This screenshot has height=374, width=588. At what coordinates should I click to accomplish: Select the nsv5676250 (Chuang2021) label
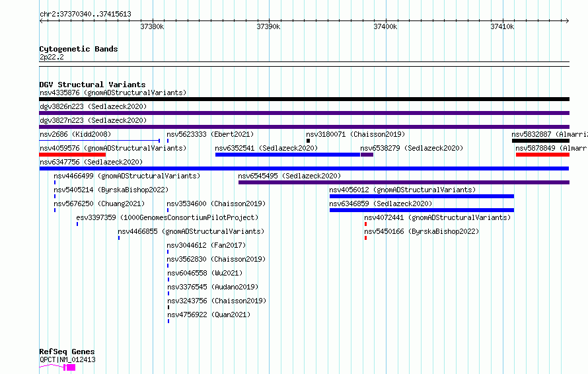click(99, 204)
